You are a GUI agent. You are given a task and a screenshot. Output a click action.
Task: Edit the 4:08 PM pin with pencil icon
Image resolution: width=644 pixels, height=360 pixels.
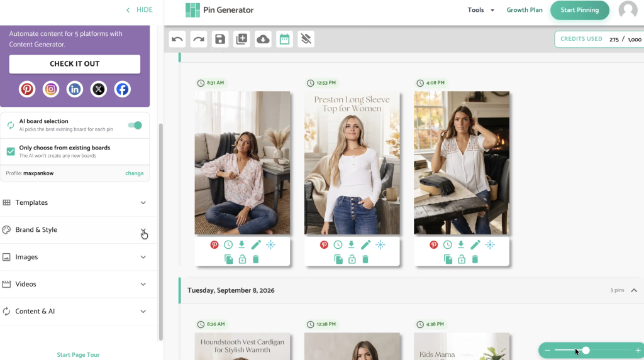click(475, 244)
